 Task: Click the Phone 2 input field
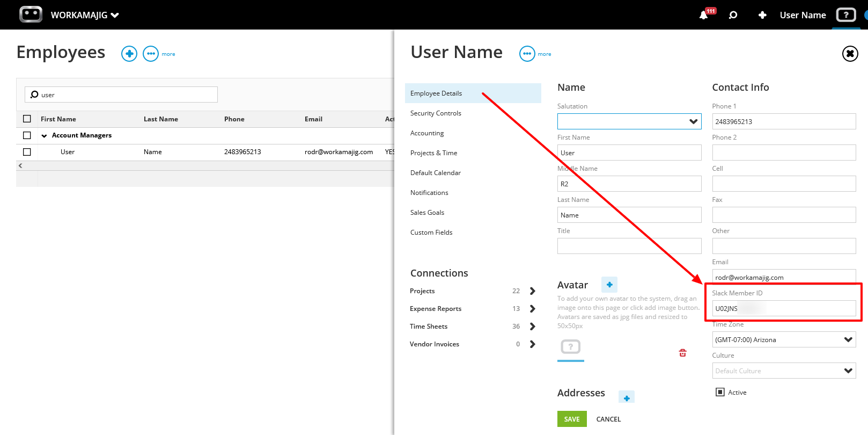pos(784,153)
